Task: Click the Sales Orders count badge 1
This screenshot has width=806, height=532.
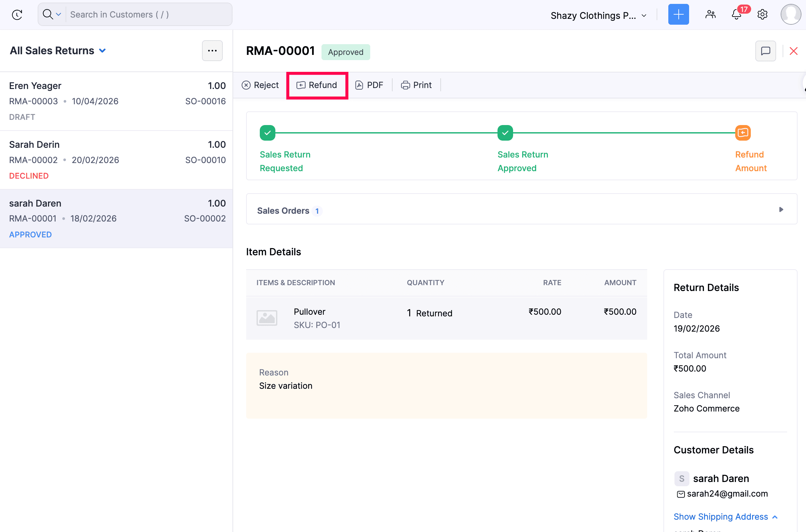Action: (x=317, y=211)
